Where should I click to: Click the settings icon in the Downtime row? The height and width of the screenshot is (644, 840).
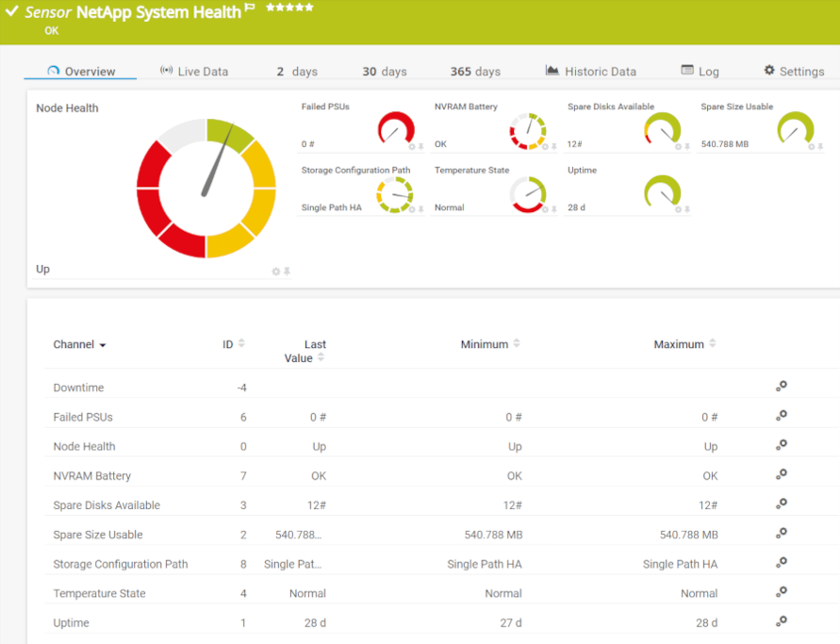(781, 387)
